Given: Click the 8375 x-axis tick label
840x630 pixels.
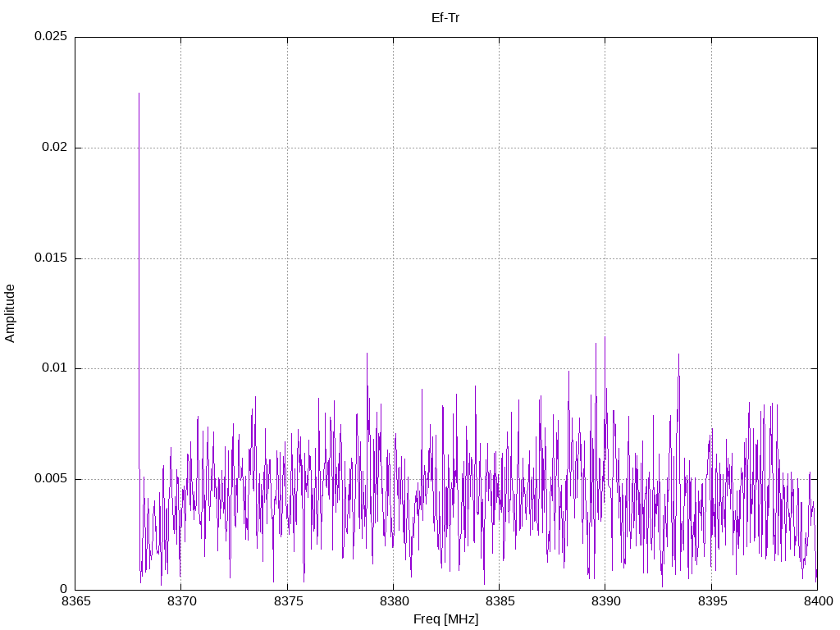Looking at the screenshot, I should coord(288,601).
